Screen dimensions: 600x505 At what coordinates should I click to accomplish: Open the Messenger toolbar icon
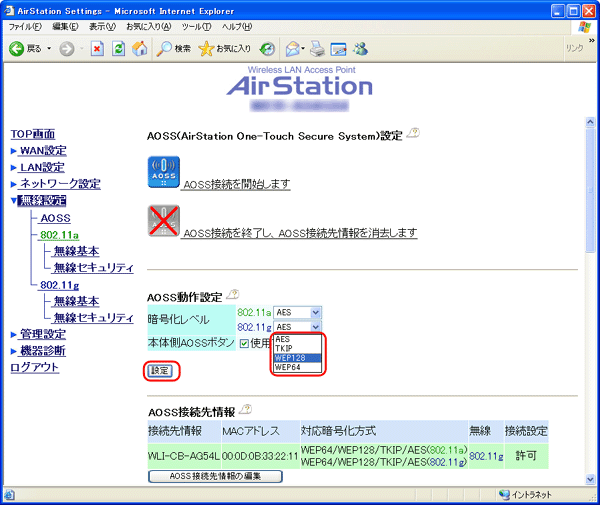point(360,49)
